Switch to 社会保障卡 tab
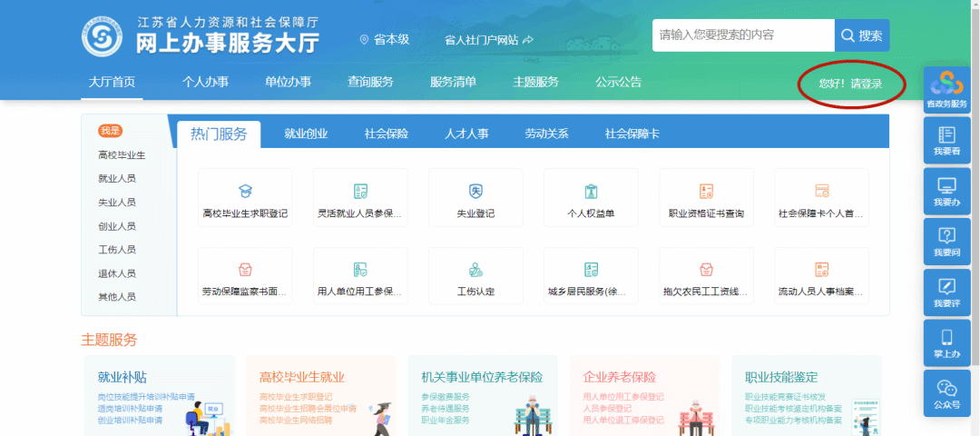Image resolution: width=980 pixels, height=436 pixels. [x=632, y=134]
